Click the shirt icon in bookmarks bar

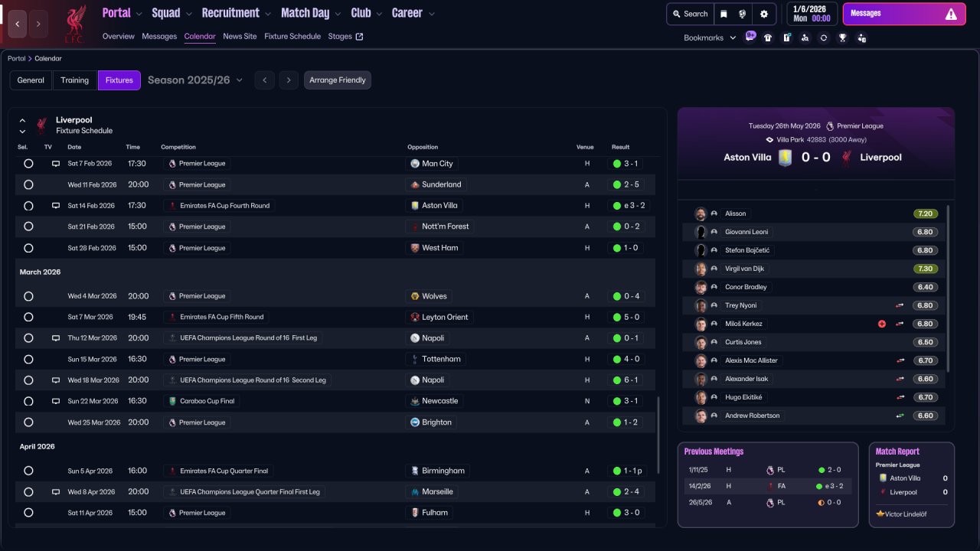768,37
